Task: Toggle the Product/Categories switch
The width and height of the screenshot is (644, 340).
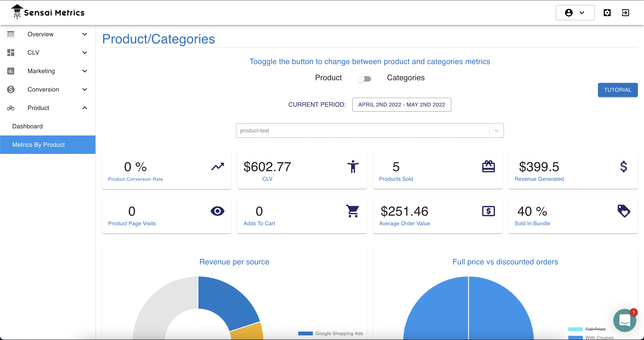Action: click(x=364, y=79)
